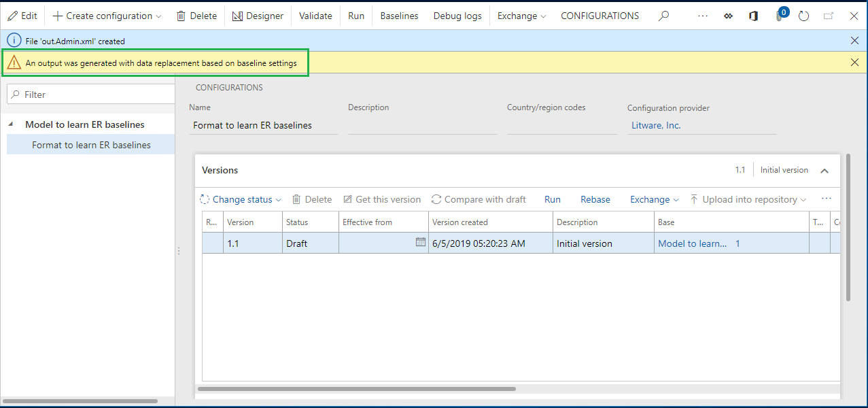Click the Name field
The height and width of the screenshot is (408, 868).
(x=264, y=125)
